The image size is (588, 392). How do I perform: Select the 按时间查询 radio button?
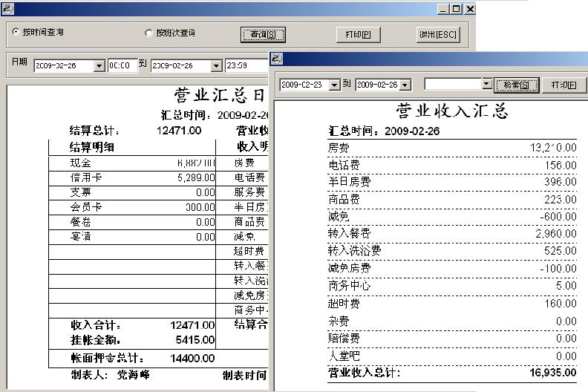16,33
